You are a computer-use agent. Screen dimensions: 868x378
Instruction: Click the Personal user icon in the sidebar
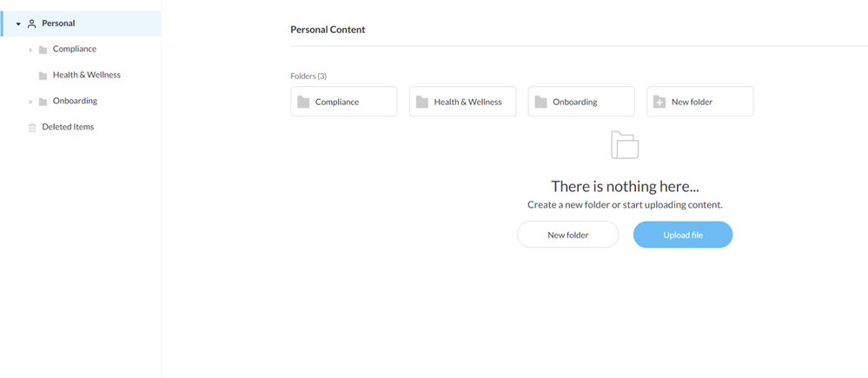coord(32,24)
